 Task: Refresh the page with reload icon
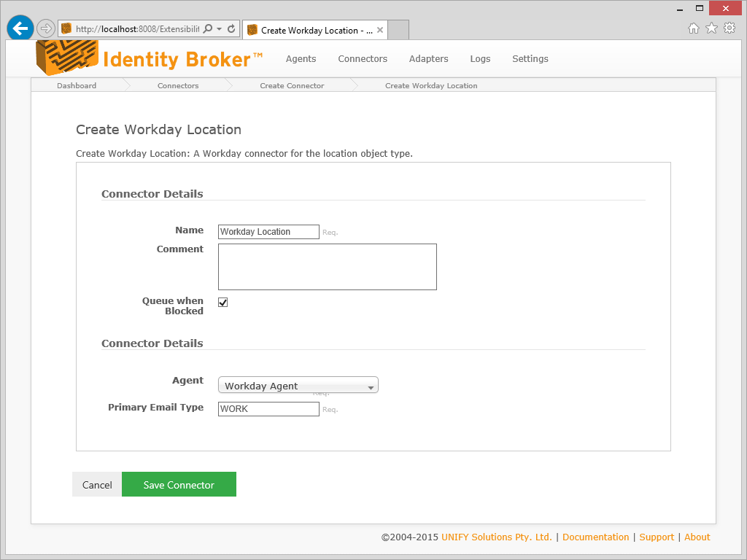[231, 28]
